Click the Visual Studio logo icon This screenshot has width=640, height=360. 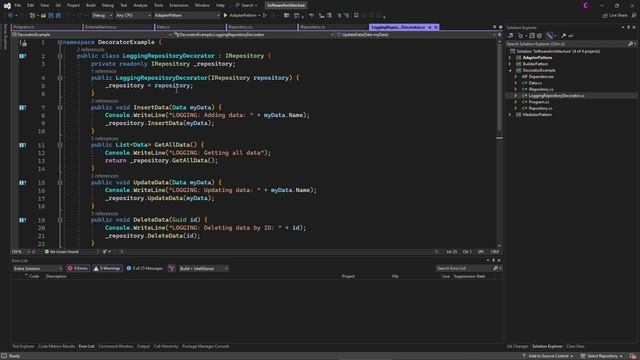7,6
